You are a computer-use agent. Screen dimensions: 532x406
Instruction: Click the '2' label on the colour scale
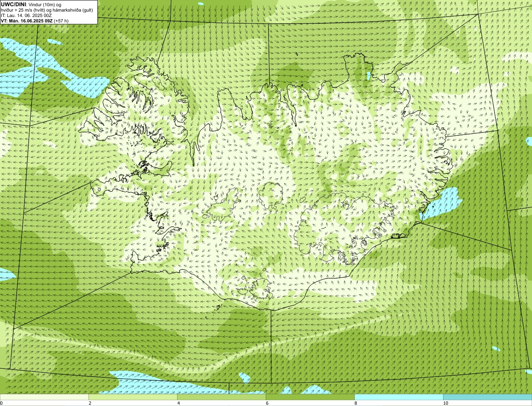coord(90,403)
